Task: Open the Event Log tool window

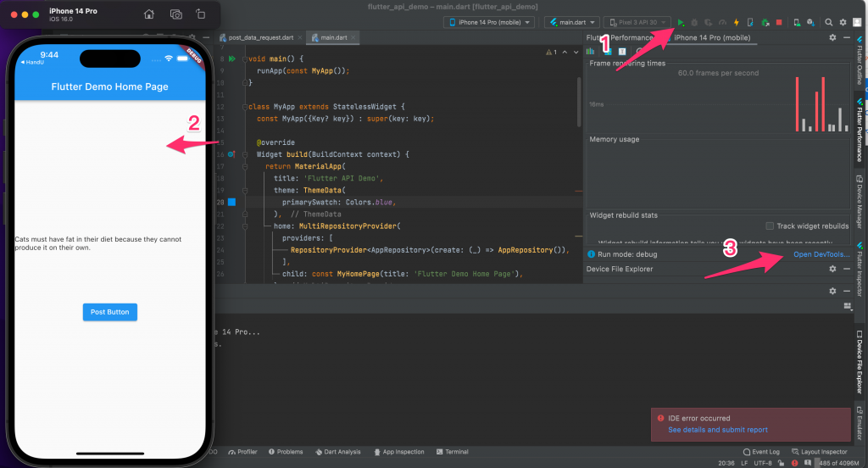Action: click(x=761, y=452)
